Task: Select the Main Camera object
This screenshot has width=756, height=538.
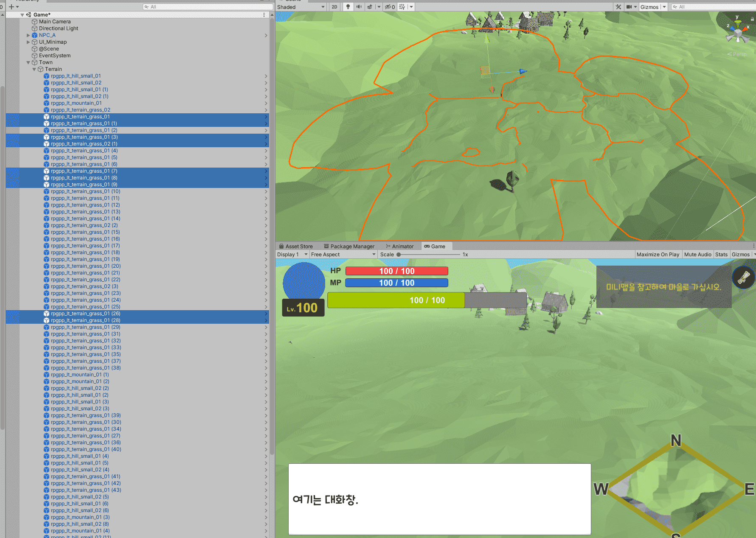Action: [55, 22]
